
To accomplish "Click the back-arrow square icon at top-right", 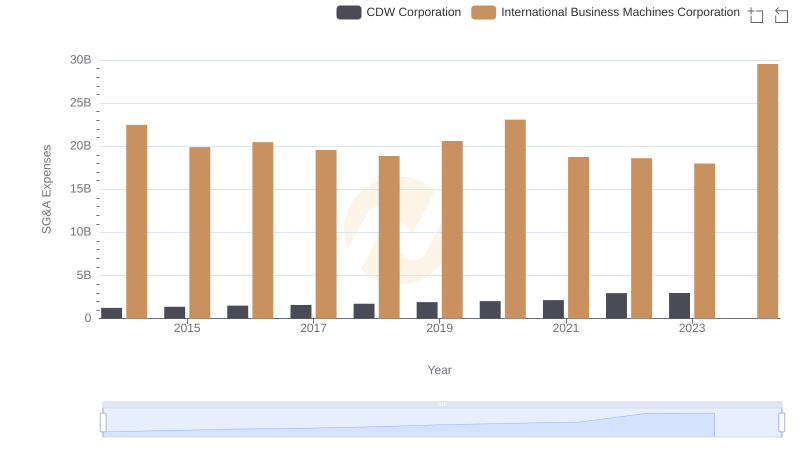I will [781, 14].
